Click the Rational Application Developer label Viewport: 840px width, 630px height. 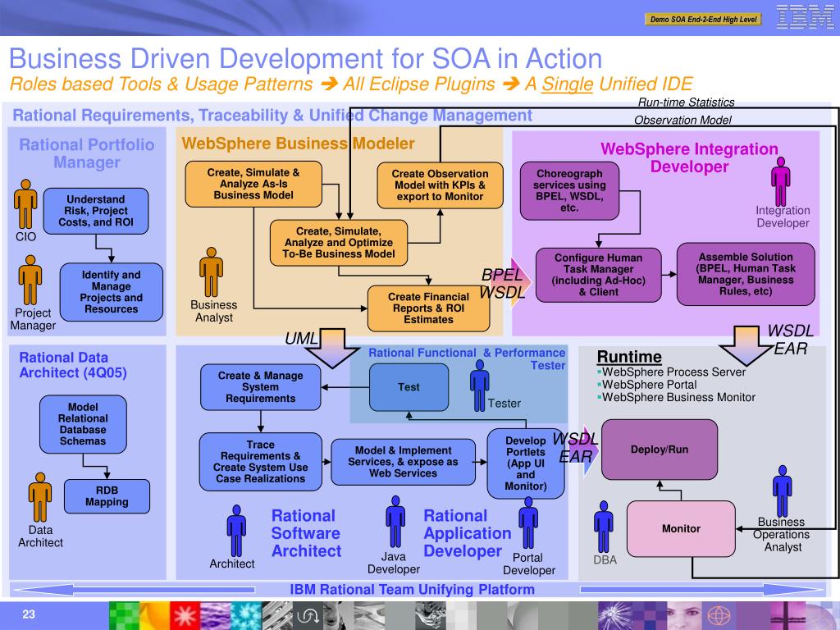pyautogui.click(x=467, y=533)
